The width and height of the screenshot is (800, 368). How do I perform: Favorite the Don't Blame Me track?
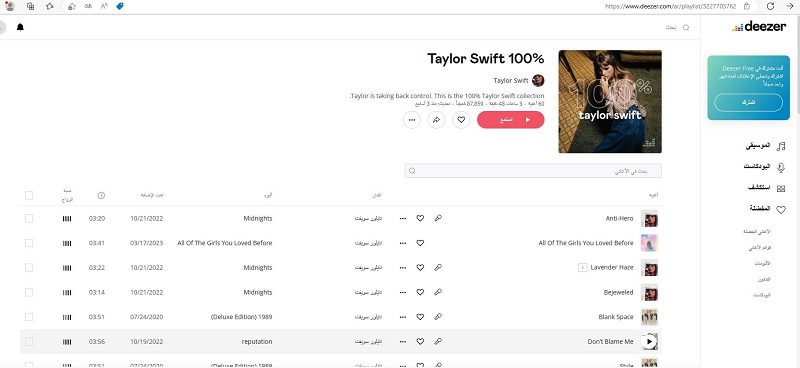pos(420,341)
